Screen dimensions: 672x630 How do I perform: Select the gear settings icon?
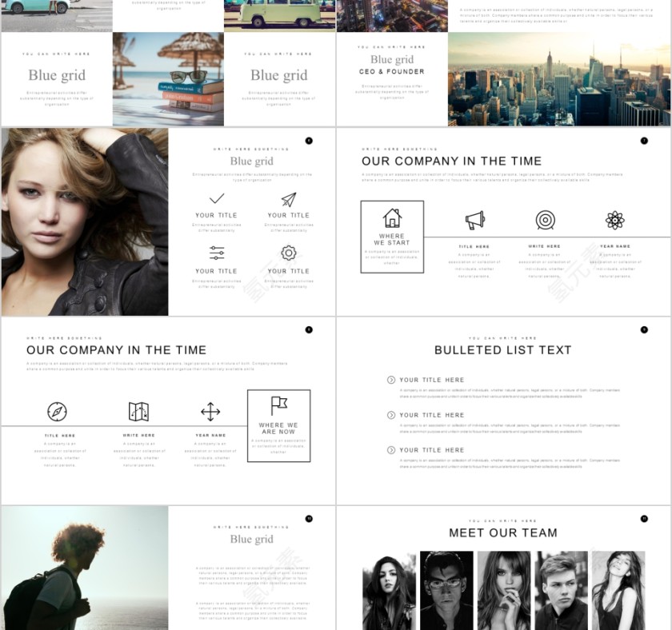point(289,253)
